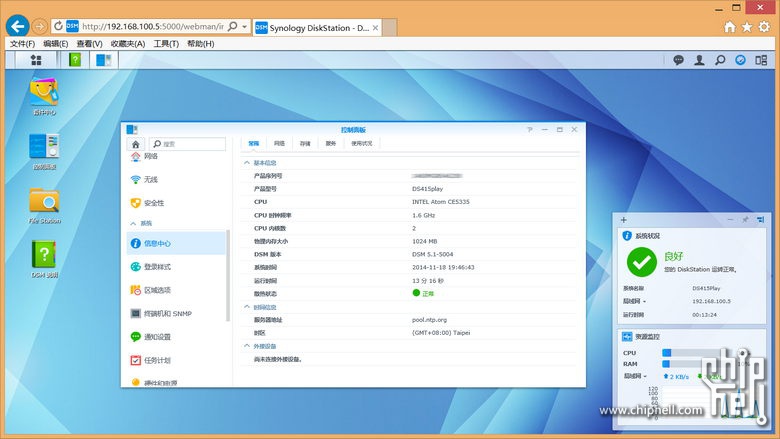This screenshot has height=439, width=780.
Task: Click the green health checkmark icon
Action: coord(642,262)
